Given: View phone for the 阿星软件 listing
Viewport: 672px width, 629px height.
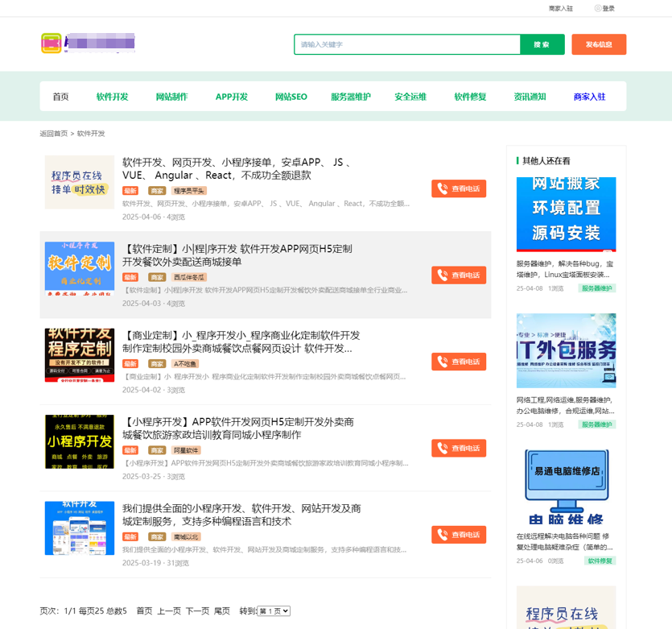Looking at the screenshot, I should pos(459,449).
